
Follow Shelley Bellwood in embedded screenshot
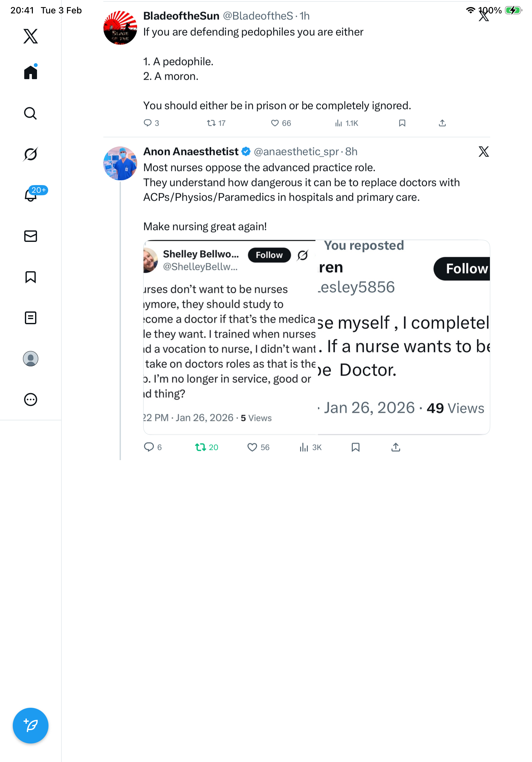[269, 255]
